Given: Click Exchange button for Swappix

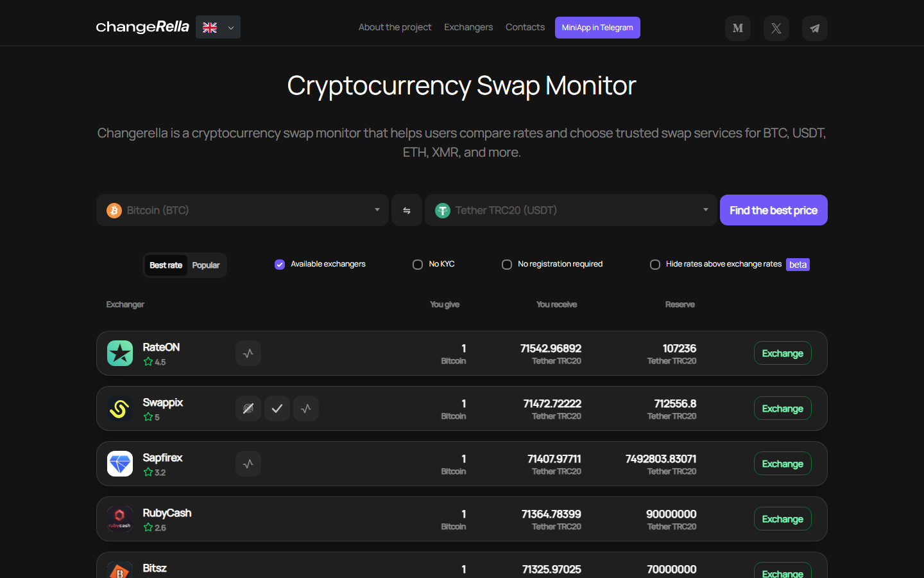Looking at the screenshot, I should click(783, 408).
